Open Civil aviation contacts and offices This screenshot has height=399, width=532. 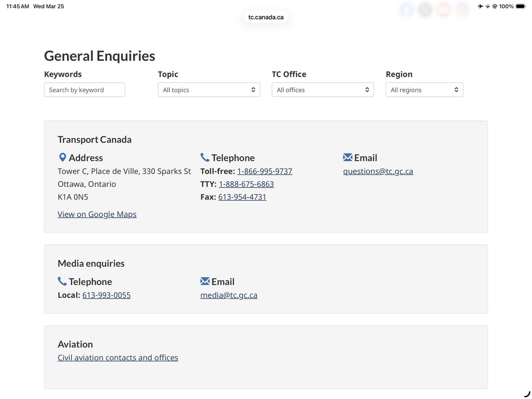click(x=118, y=358)
